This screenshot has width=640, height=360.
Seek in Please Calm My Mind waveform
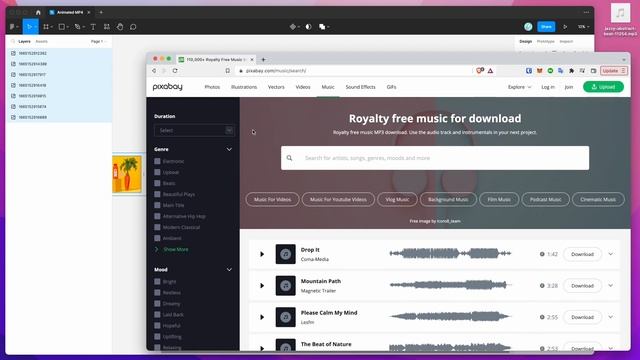pos(450,316)
